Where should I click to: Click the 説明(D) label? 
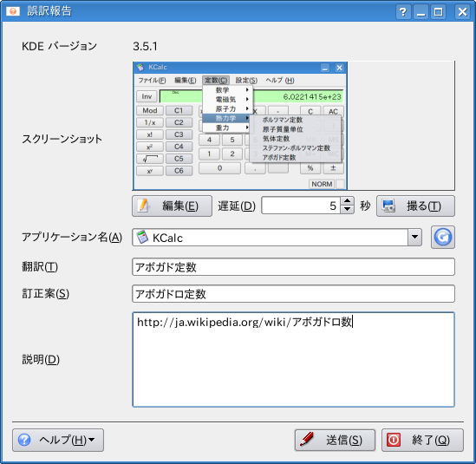coord(41,360)
